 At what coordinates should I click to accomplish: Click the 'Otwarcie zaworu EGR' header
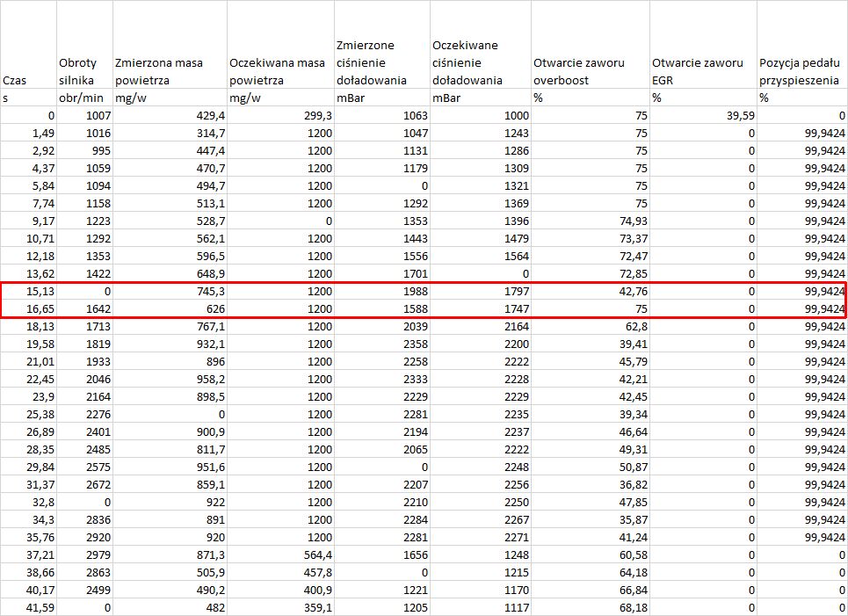(x=703, y=44)
